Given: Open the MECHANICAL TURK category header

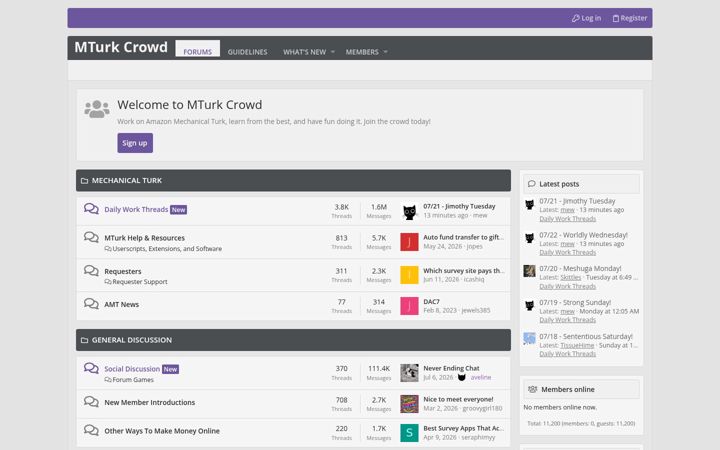Looking at the screenshot, I should (127, 180).
